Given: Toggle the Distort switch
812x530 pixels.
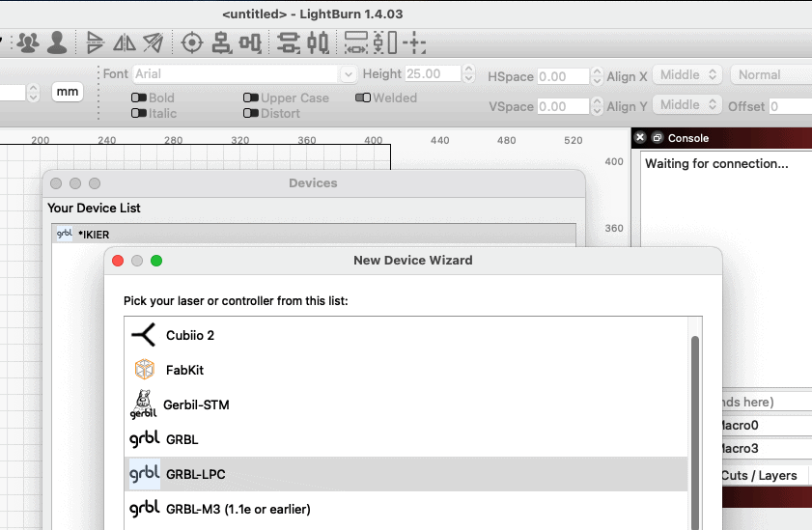Looking at the screenshot, I should coord(251,113).
